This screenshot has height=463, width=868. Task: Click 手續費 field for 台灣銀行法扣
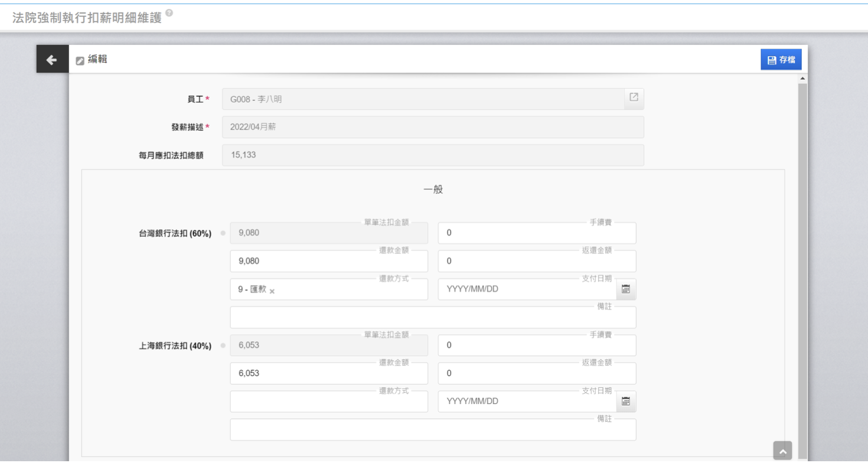point(537,233)
